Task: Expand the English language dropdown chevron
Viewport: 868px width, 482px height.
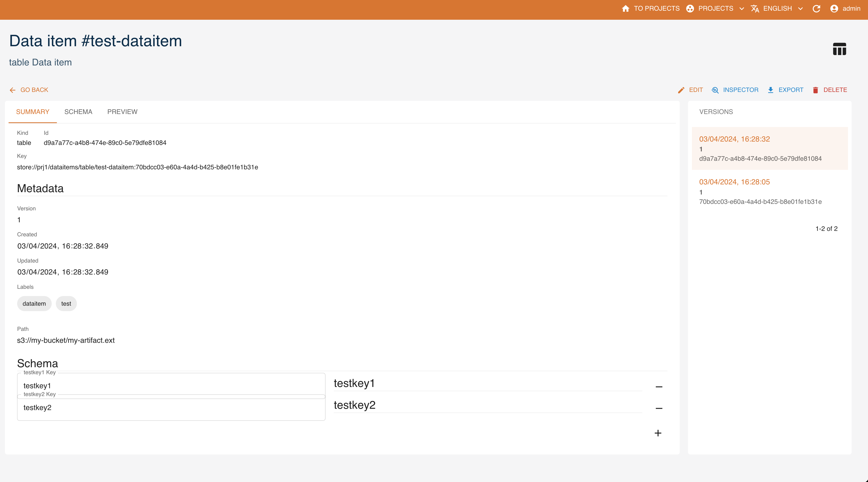Action: pos(800,9)
